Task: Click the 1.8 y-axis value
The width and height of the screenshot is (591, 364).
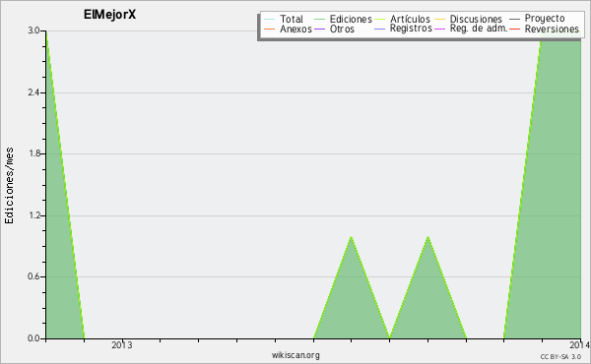Action: pos(33,153)
